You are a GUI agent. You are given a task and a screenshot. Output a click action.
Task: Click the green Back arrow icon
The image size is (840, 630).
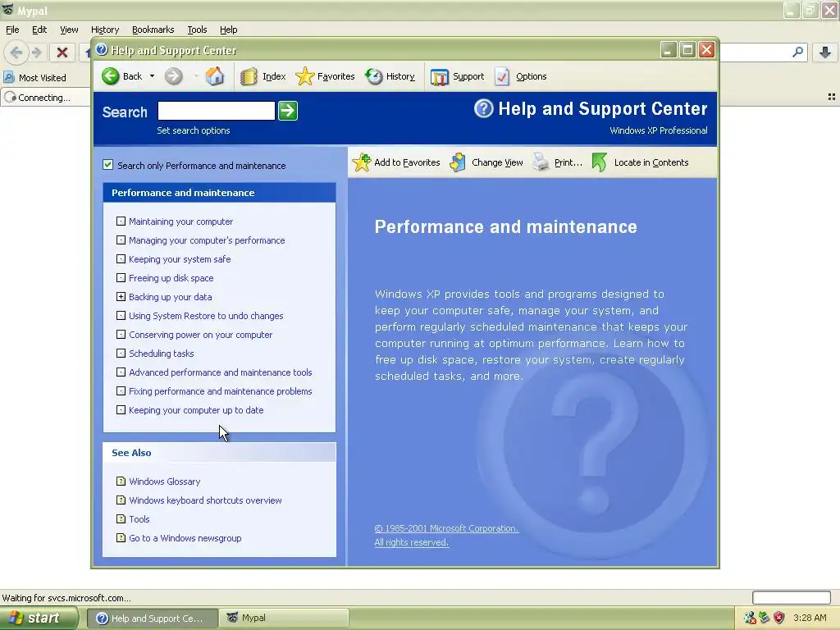click(x=111, y=76)
